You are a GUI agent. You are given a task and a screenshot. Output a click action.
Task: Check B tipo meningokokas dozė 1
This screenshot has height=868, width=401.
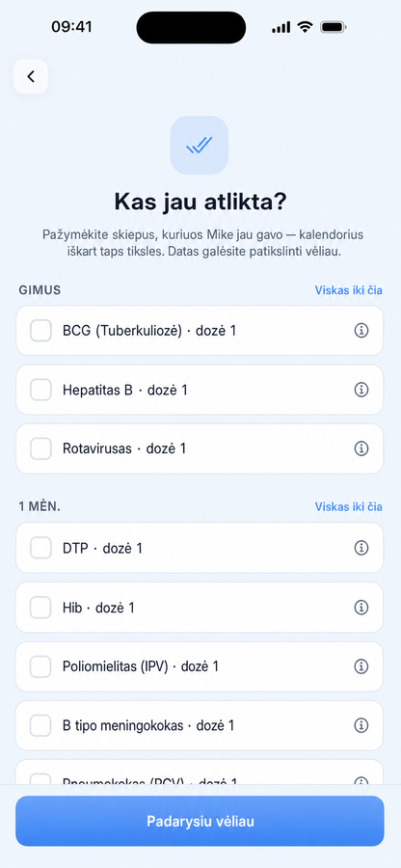(40, 725)
